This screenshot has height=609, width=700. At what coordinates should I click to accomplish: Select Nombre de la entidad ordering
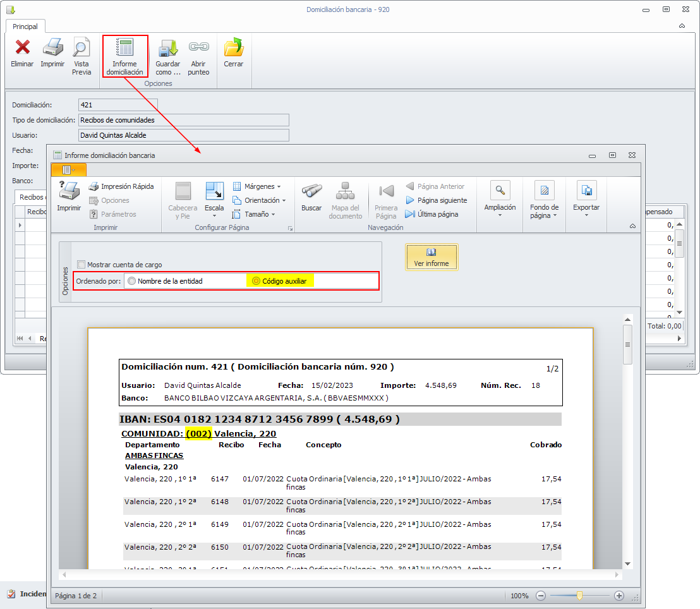[131, 281]
